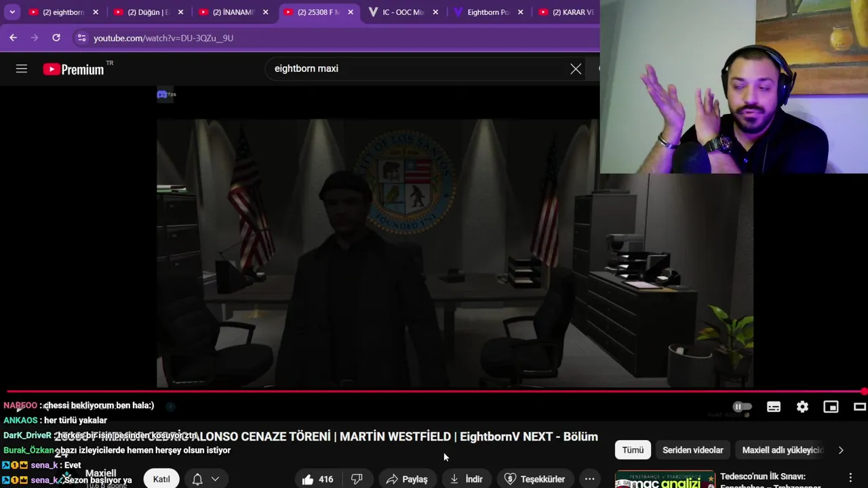The height and width of the screenshot is (488, 868).
Task: Click the 'Paylaş' share button
Action: (x=407, y=479)
